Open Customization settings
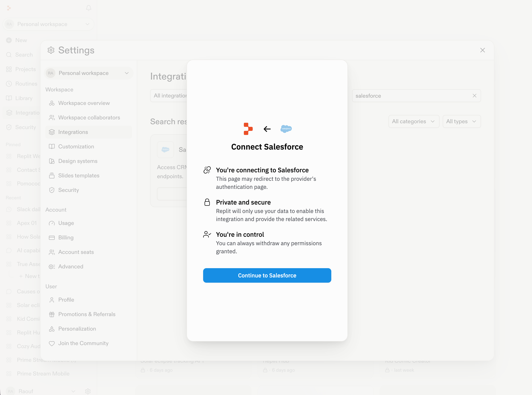The height and width of the screenshot is (395, 532). 88,147
